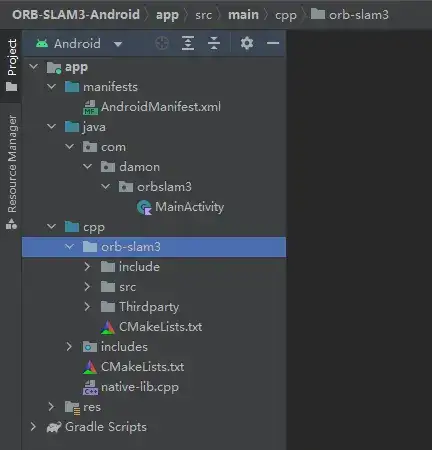Expand the src folder in tree
The width and height of the screenshot is (432, 450).
click(x=87, y=287)
